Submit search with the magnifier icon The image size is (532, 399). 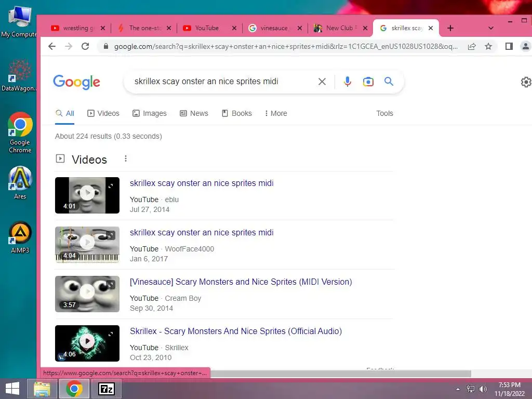click(x=389, y=82)
